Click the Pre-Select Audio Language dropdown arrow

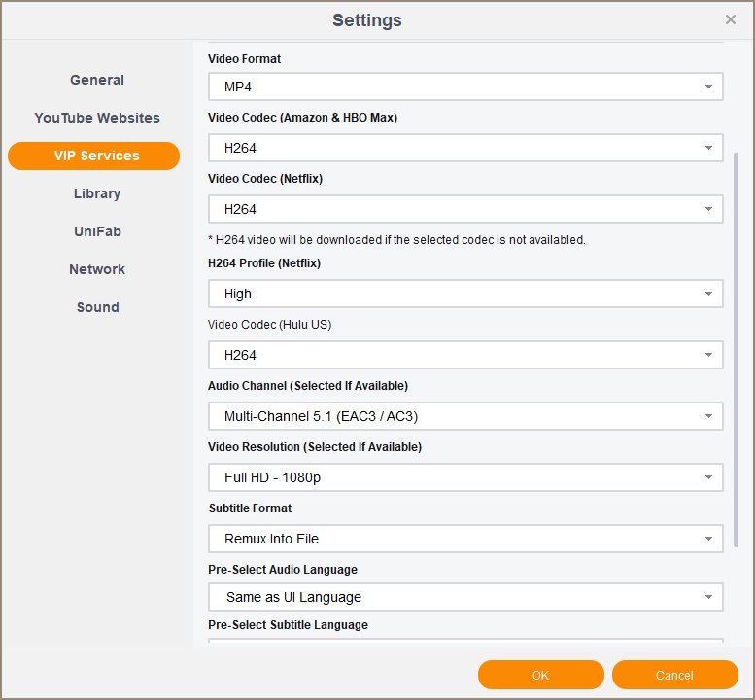[708, 597]
